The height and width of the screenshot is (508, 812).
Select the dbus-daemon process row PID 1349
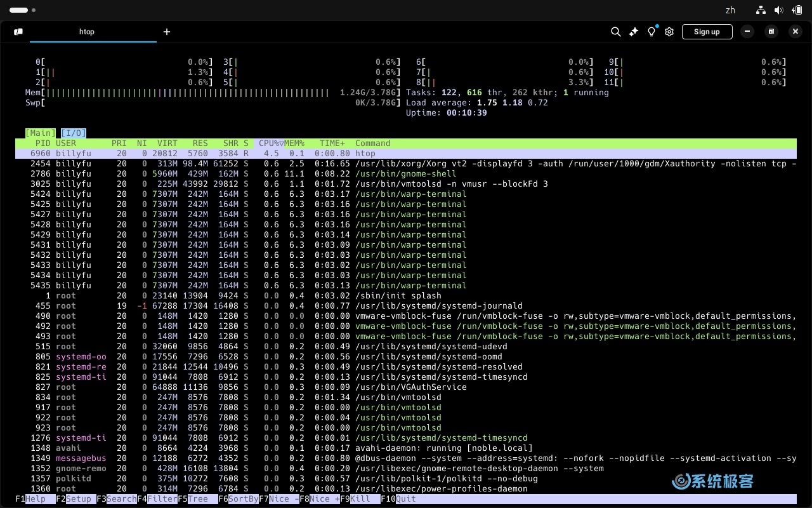coord(406,458)
